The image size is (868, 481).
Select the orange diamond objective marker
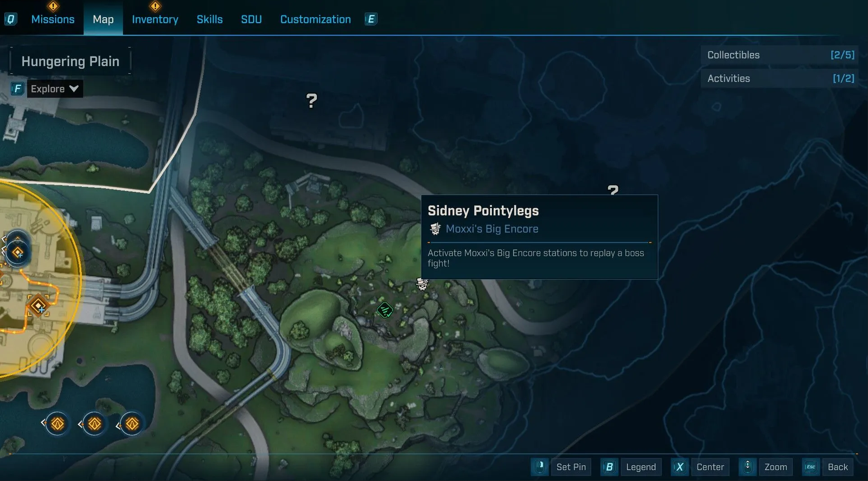tap(38, 306)
